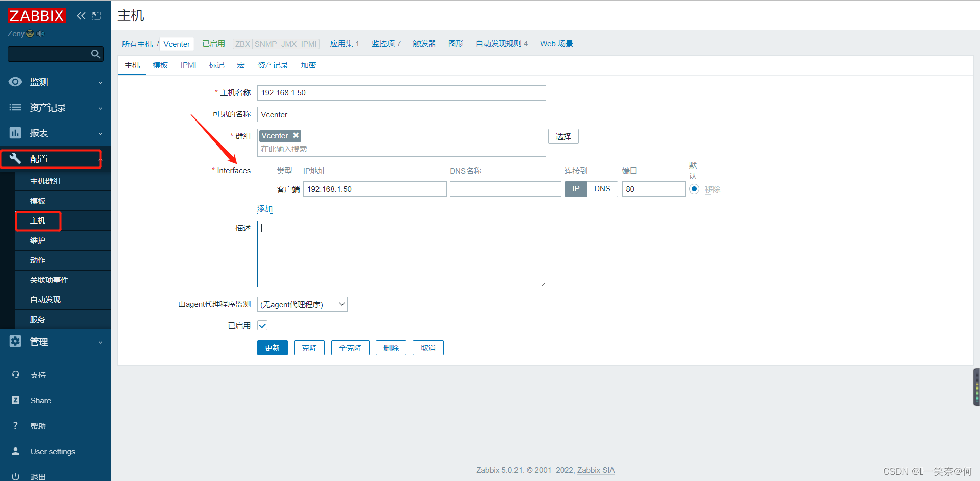Switch connection mode to DNS

602,189
